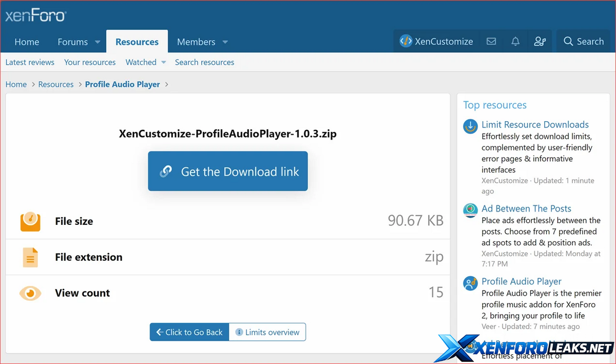Screen dimensions: 616x364
Task: Expand the Watched submenu arrow
Action: pyautogui.click(x=164, y=63)
